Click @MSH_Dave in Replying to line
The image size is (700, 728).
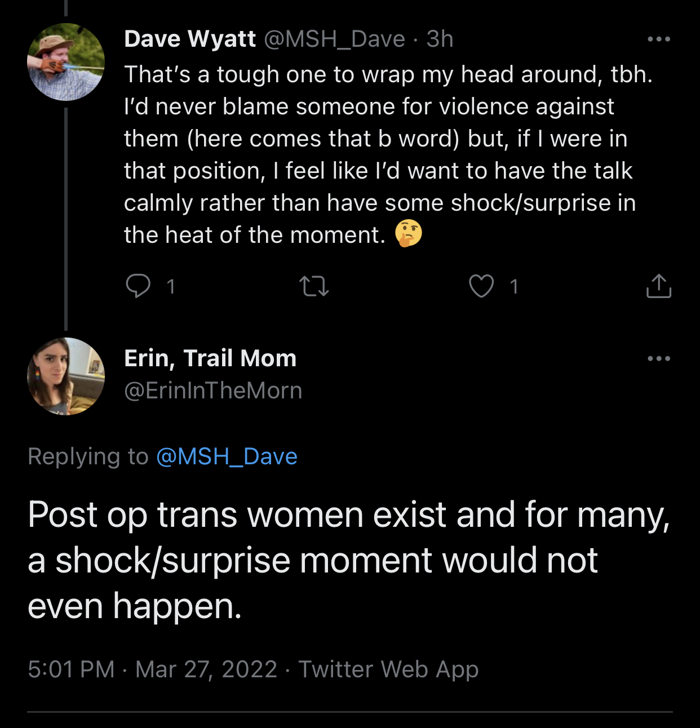[227, 456]
